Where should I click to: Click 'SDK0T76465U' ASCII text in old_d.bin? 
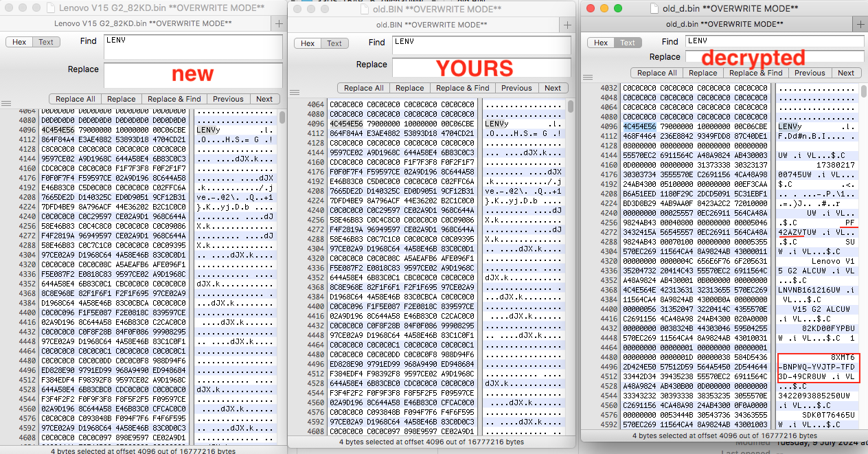point(828,415)
